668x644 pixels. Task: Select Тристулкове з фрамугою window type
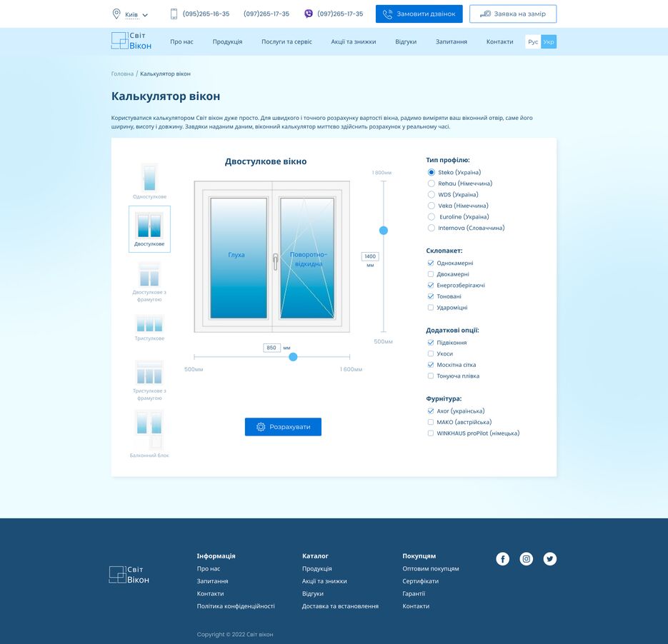(x=149, y=381)
